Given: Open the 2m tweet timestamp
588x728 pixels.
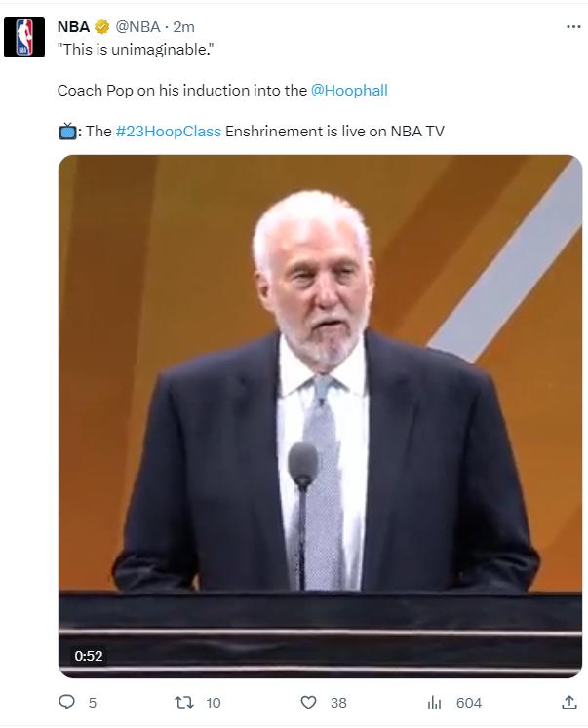Looking at the screenshot, I should [x=184, y=27].
